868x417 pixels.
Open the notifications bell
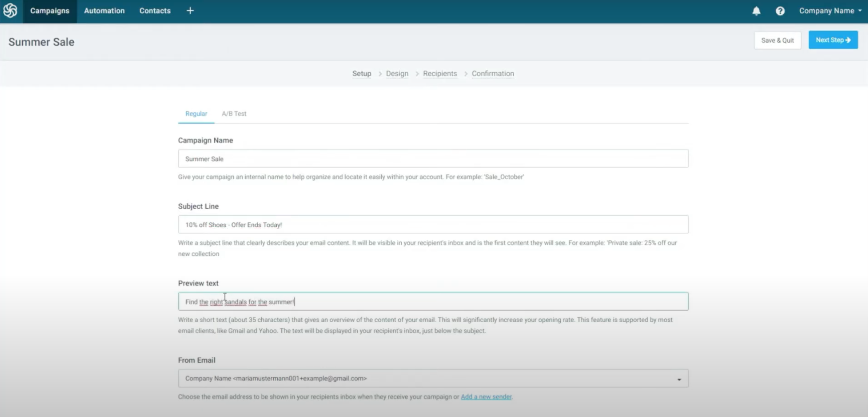(x=756, y=11)
